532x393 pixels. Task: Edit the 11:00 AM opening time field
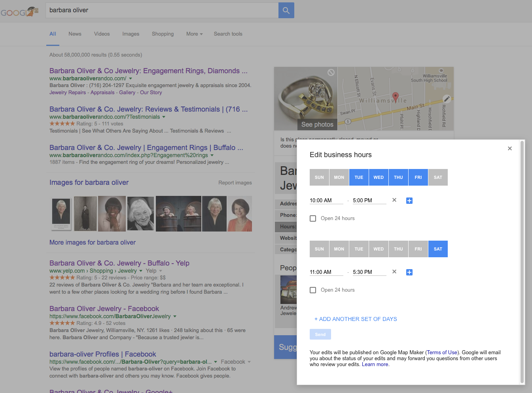click(326, 272)
